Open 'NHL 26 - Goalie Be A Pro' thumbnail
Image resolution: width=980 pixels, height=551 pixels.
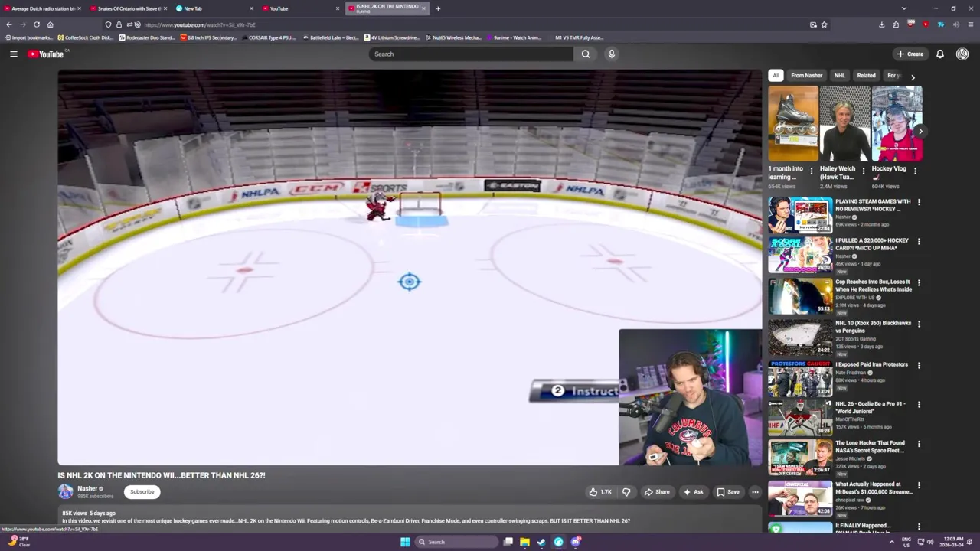pos(800,417)
